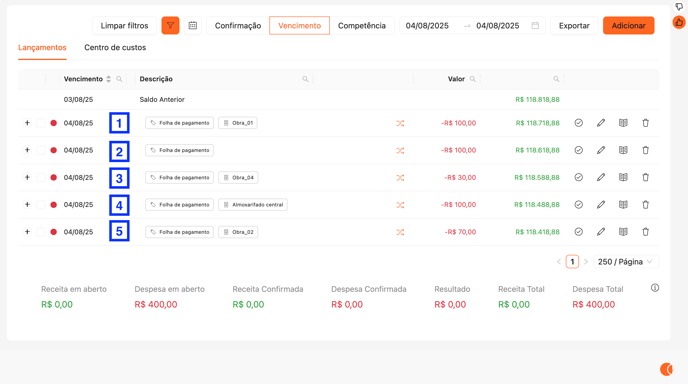
Task: Go to the next page arrow
Action: point(586,262)
